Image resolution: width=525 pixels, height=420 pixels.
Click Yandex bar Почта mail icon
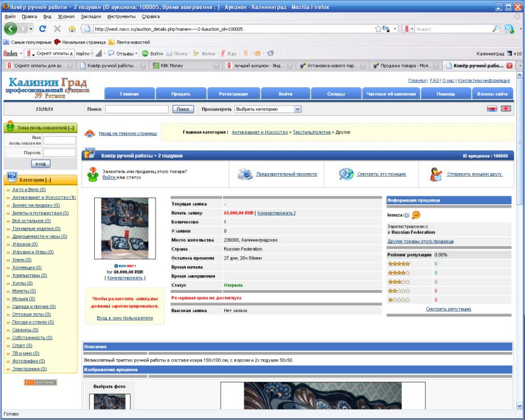pyautogui.click(x=169, y=53)
